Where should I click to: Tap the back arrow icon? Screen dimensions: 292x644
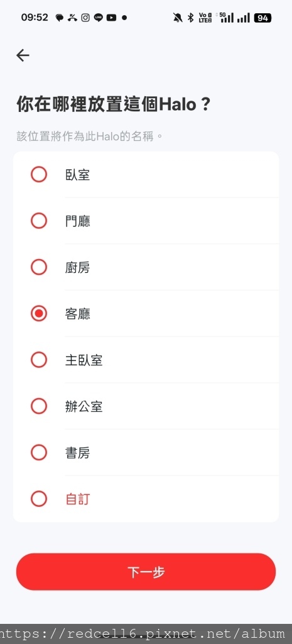point(23,55)
